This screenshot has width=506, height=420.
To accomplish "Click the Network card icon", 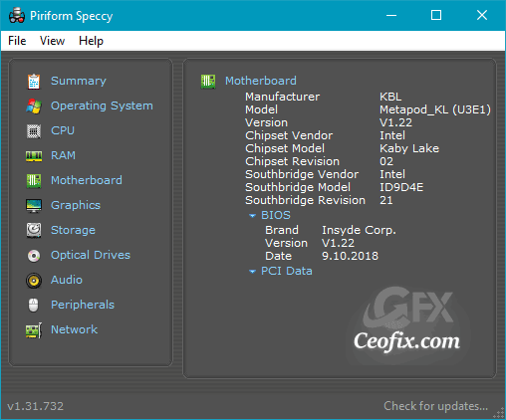I will coord(34,330).
